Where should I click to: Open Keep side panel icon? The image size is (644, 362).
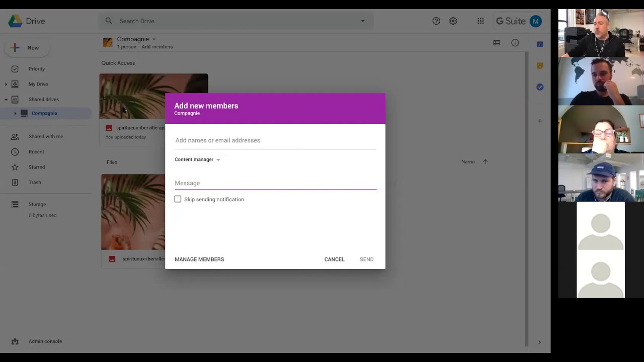[540, 65]
